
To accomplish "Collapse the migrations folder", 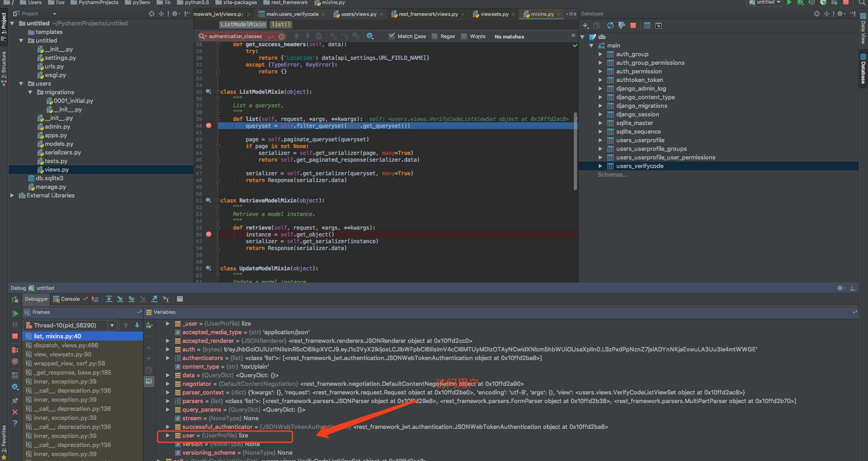I will tap(30, 92).
